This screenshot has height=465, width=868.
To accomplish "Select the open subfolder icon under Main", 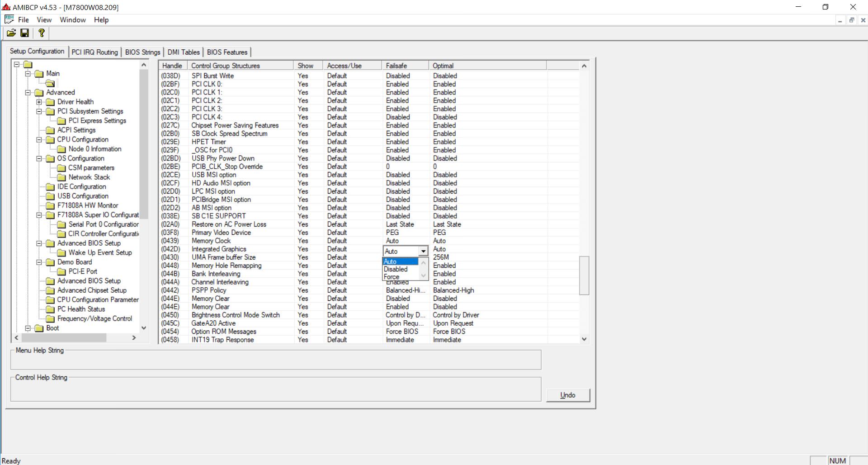I will (51, 83).
